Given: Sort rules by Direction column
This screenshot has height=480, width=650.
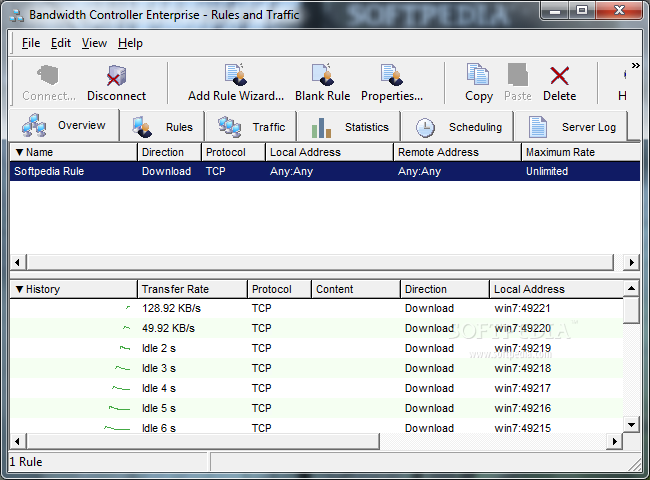Looking at the screenshot, I should click(169, 152).
